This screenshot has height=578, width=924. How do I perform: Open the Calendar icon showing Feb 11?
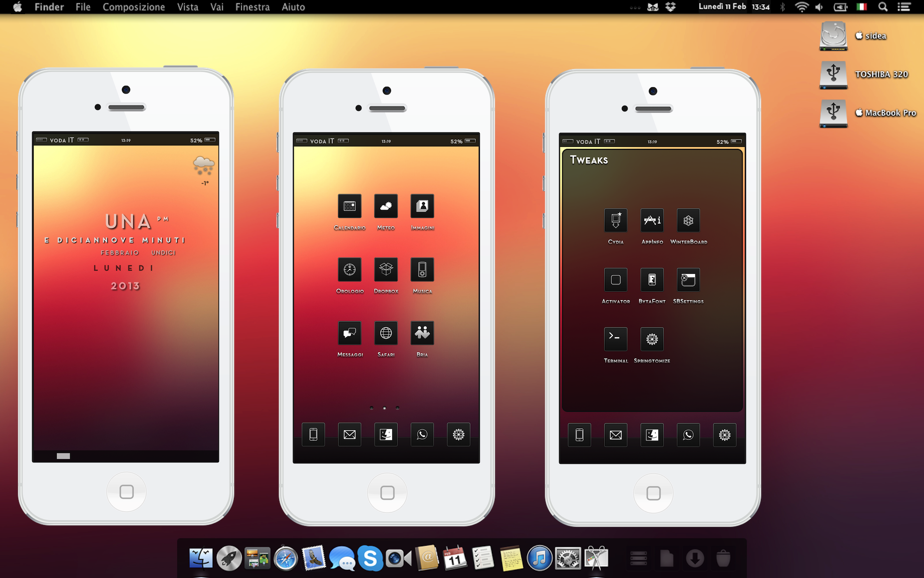pos(455,559)
